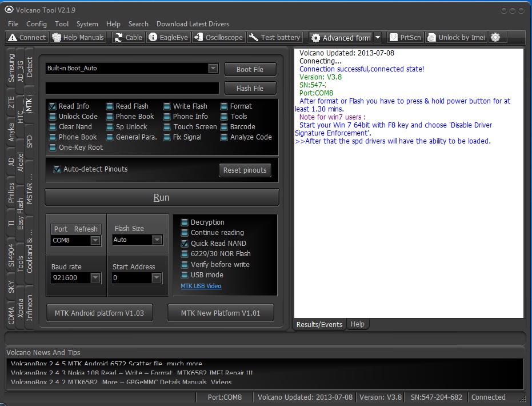Click Refresh port label
Viewport: 532px width, 406px height.
(x=86, y=229)
